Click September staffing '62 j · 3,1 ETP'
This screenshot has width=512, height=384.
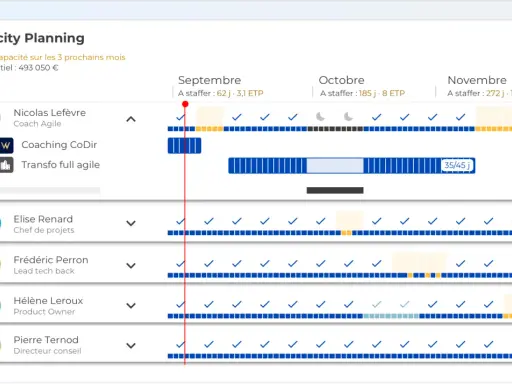pos(240,93)
